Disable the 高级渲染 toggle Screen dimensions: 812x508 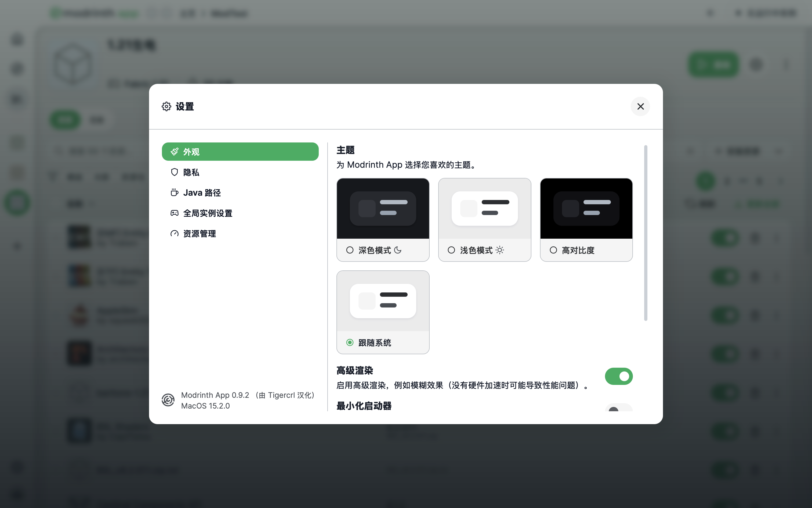click(x=619, y=376)
